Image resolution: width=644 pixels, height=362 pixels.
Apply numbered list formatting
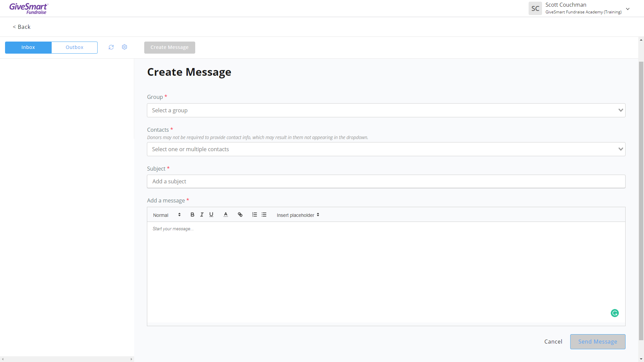point(255,215)
